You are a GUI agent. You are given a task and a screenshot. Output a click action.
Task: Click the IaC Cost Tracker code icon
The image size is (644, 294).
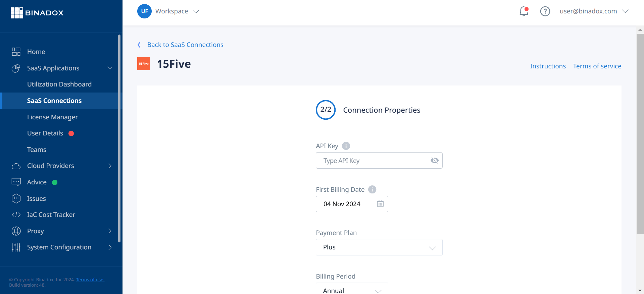pos(16,215)
